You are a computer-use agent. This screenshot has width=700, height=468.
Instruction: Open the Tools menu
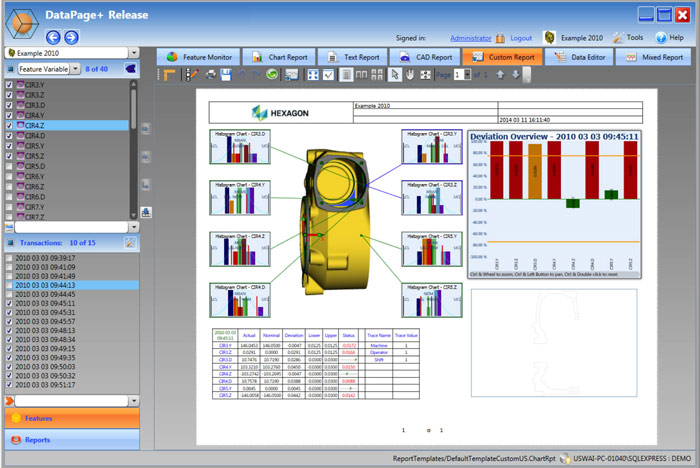[628, 38]
